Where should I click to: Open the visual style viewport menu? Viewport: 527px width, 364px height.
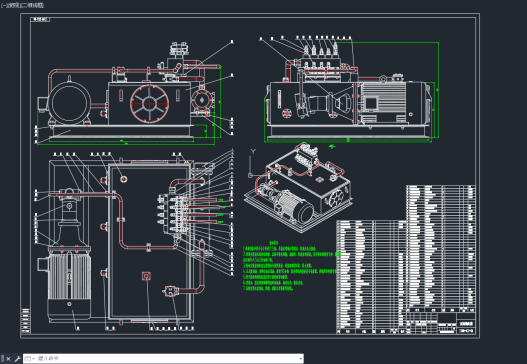click(32, 5)
